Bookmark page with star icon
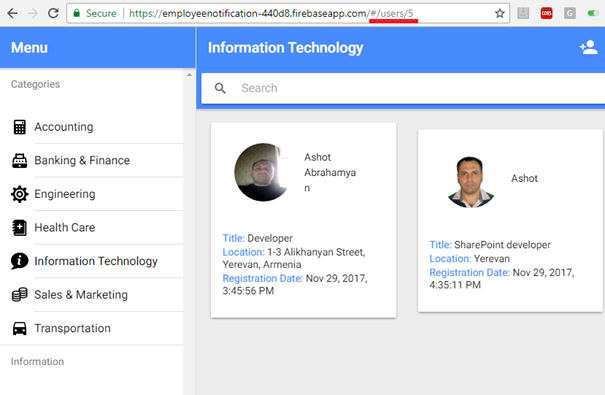The height and width of the screenshot is (395, 605). (500, 14)
